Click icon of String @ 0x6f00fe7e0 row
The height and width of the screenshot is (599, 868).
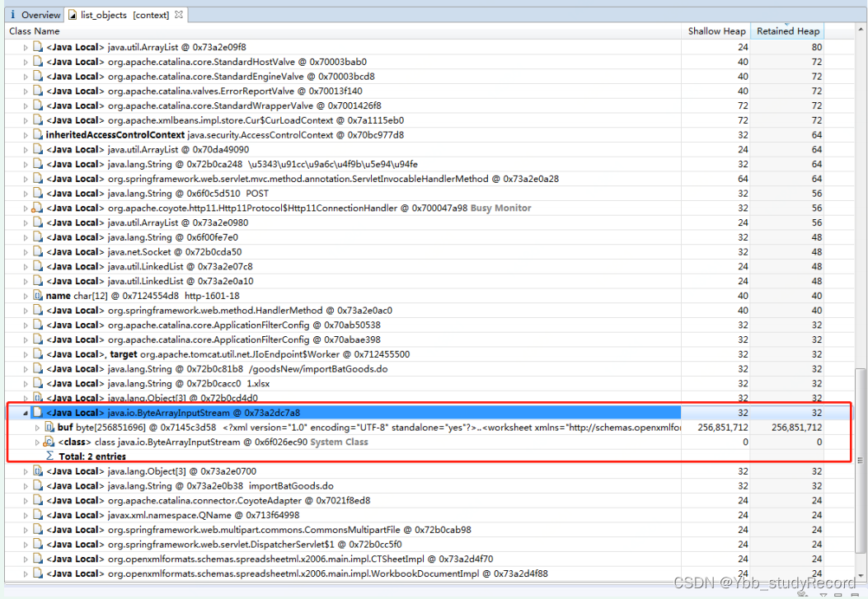(x=38, y=236)
